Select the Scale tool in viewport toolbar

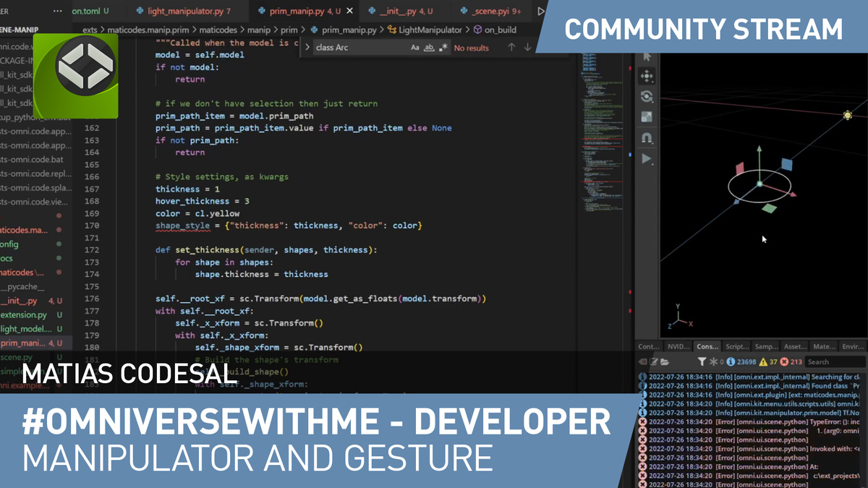coord(647,117)
